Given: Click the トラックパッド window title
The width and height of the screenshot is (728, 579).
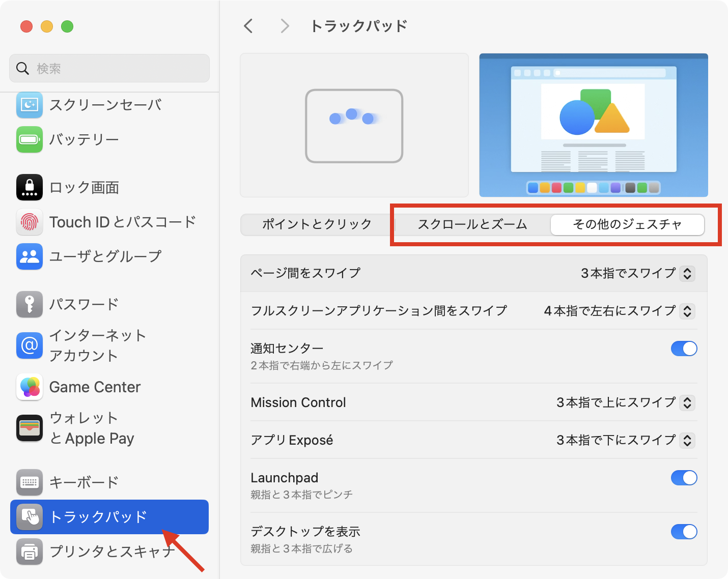Looking at the screenshot, I should [x=359, y=26].
